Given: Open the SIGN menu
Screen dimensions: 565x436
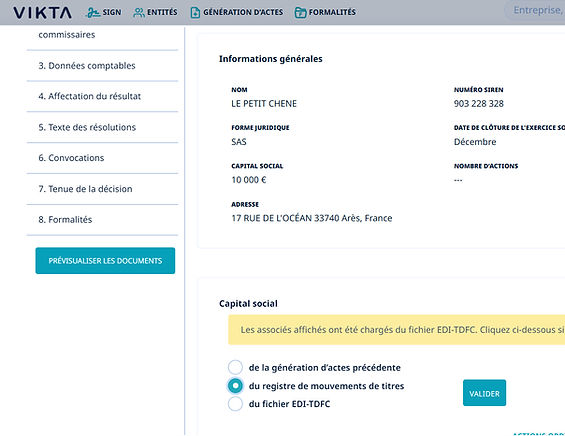Looking at the screenshot, I should point(104,13).
